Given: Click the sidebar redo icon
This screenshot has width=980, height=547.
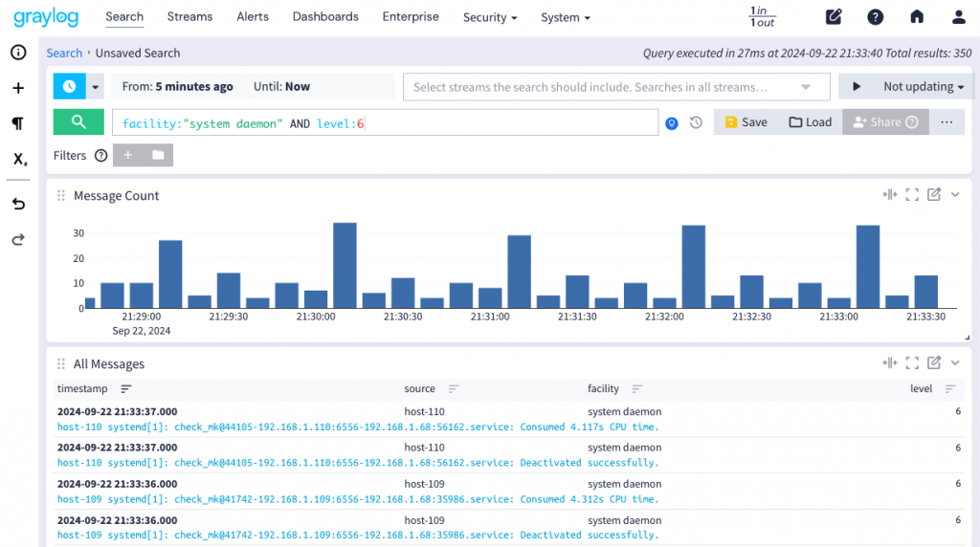Looking at the screenshot, I should pos(18,240).
